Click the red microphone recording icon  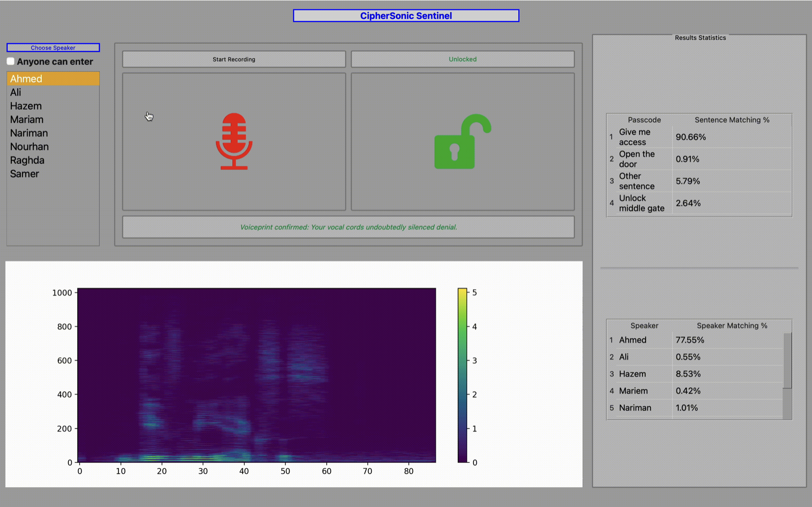234,142
